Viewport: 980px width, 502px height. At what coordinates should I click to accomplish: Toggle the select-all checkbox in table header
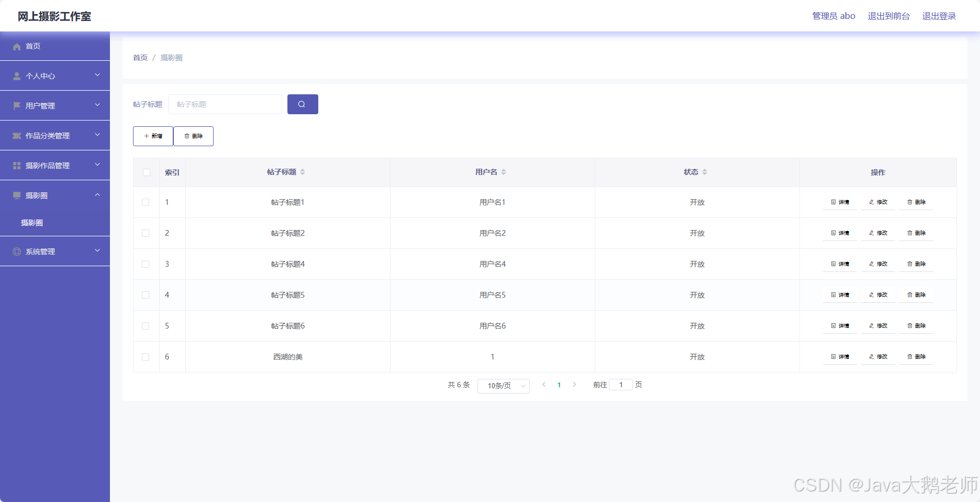pyautogui.click(x=147, y=172)
